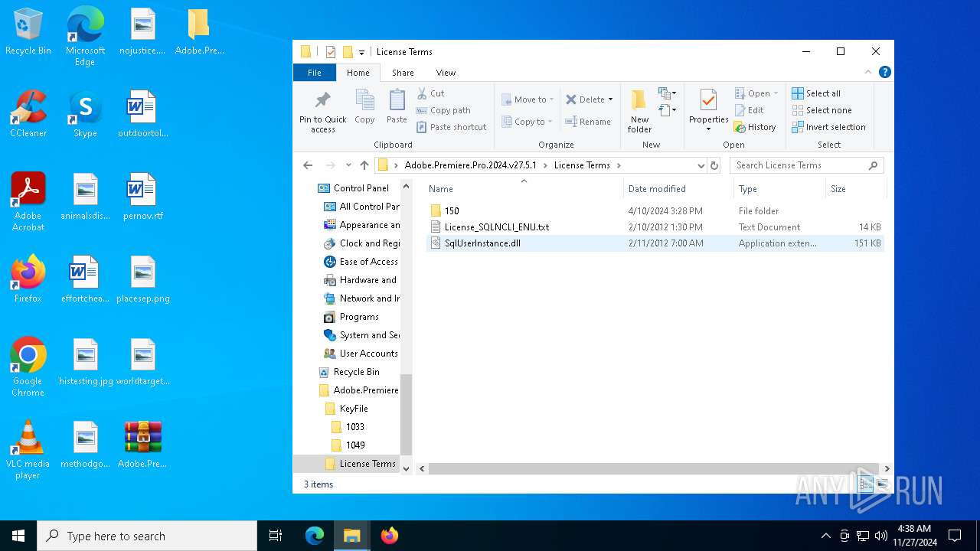Open Microsoft Edge from the taskbar

point(315,536)
